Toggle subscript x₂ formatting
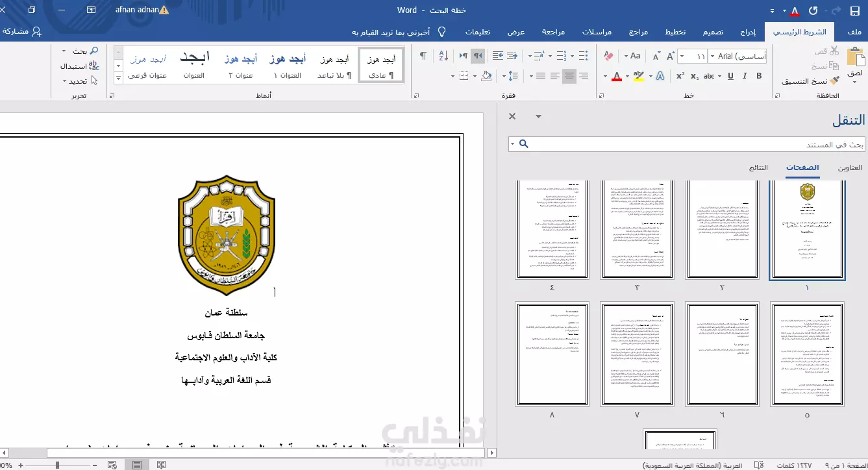The width and height of the screenshot is (868, 470). click(x=695, y=76)
